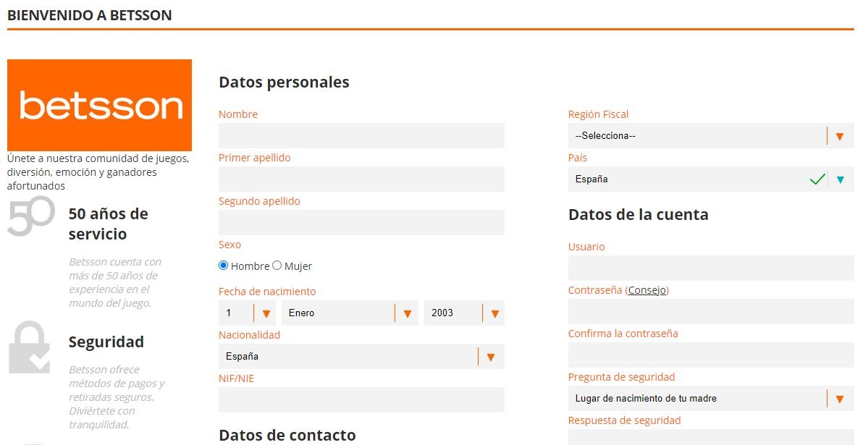Image resolution: width=868 pixels, height=445 pixels.
Task: Open the Nacionalidad dropdown
Action: (x=361, y=357)
